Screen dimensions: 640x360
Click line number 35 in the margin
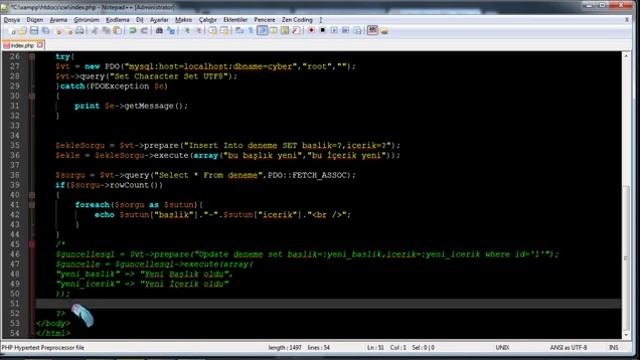[x=15, y=145]
